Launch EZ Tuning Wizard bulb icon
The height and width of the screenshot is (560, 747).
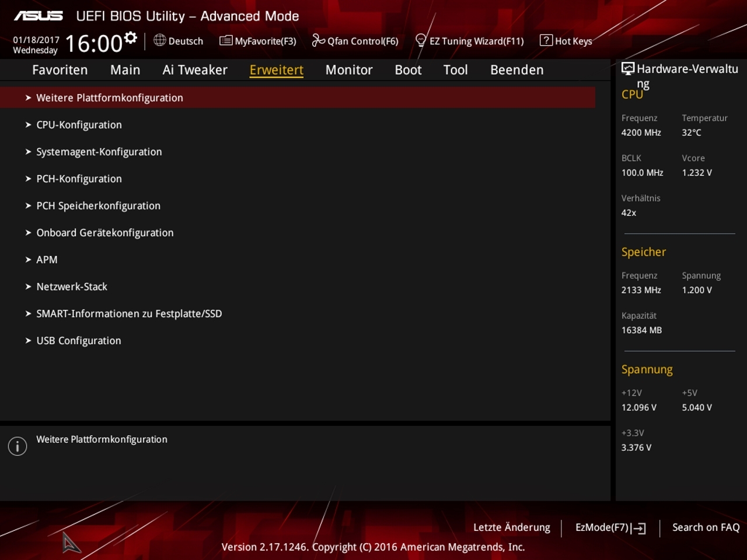pyautogui.click(x=421, y=40)
